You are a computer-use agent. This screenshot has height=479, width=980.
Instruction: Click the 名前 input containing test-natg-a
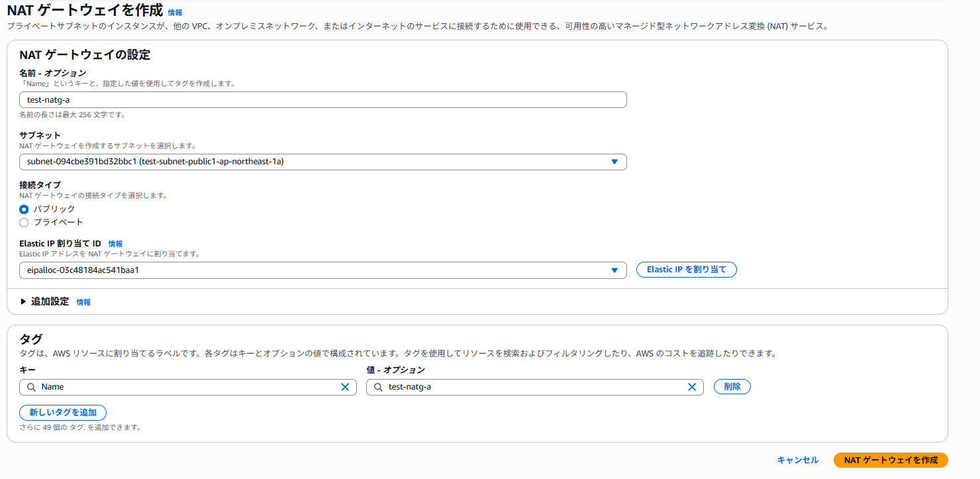[322, 100]
